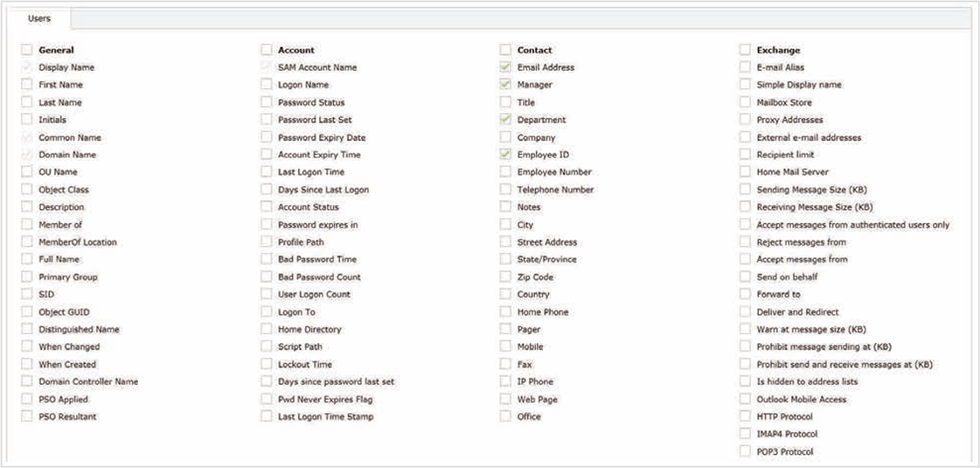Select all Account attributes checkbox
Image resolution: width=980 pixels, height=468 pixels.
pos(267,50)
